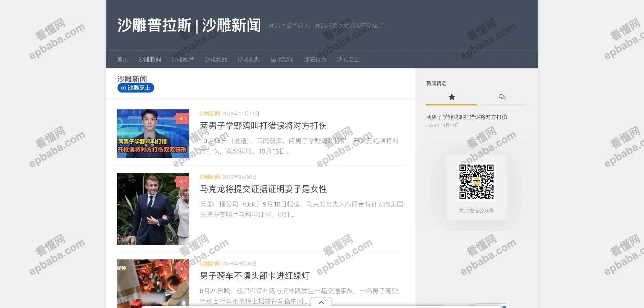Open the article 男子骑车不慎头部卡进红绿灯
The image size is (644, 308).
click(x=255, y=276)
